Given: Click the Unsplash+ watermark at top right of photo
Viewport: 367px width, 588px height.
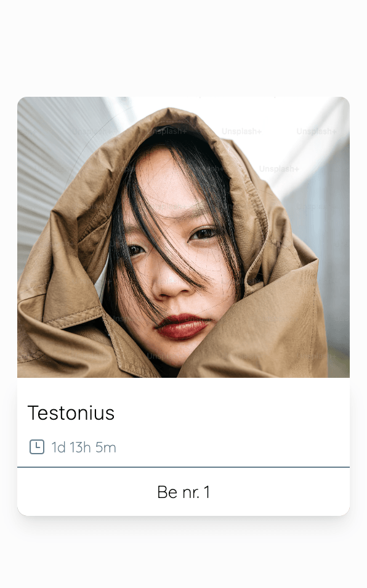Looking at the screenshot, I should click(317, 131).
